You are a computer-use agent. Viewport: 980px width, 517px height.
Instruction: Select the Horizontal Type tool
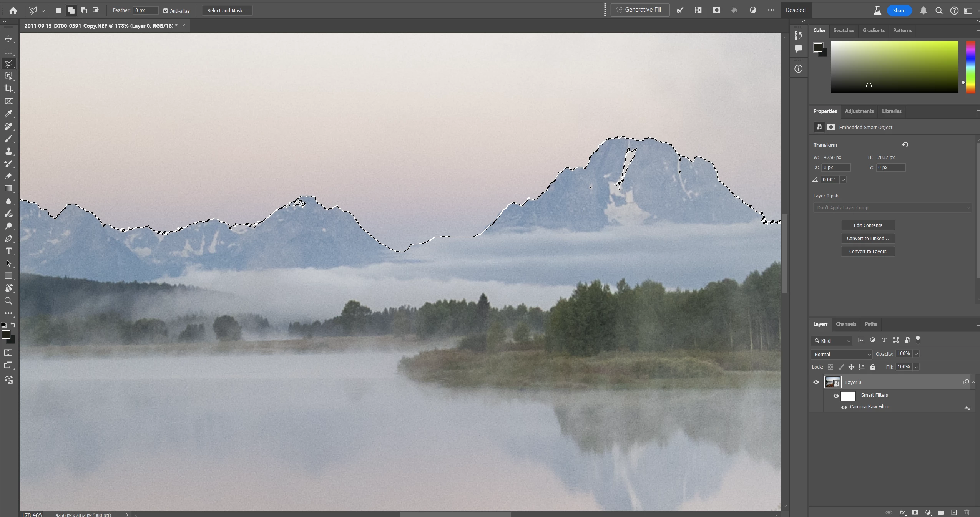click(x=8, y=251)
